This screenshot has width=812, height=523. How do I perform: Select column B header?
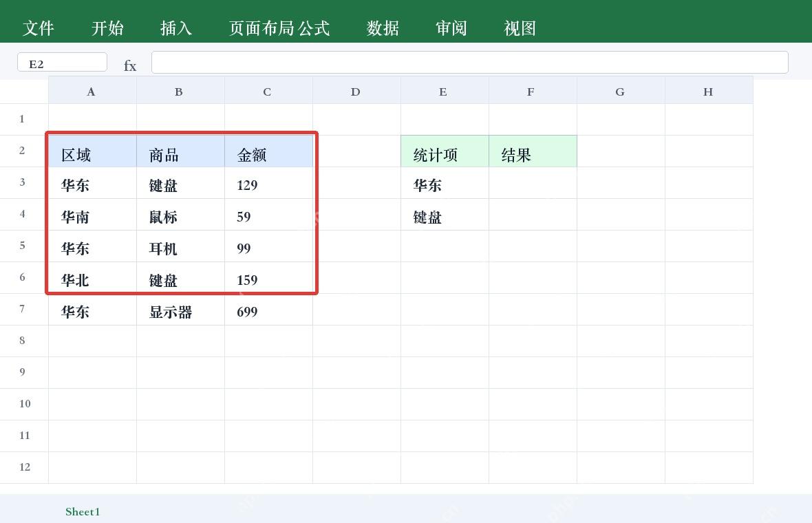180,91
